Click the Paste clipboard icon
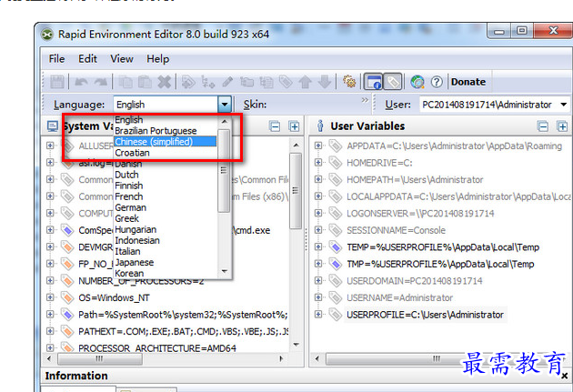573x392 pixels. point(146,82)
